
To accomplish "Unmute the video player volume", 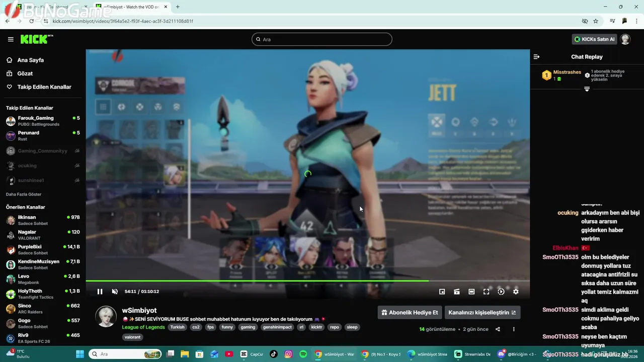I will [x=115, y=292].
